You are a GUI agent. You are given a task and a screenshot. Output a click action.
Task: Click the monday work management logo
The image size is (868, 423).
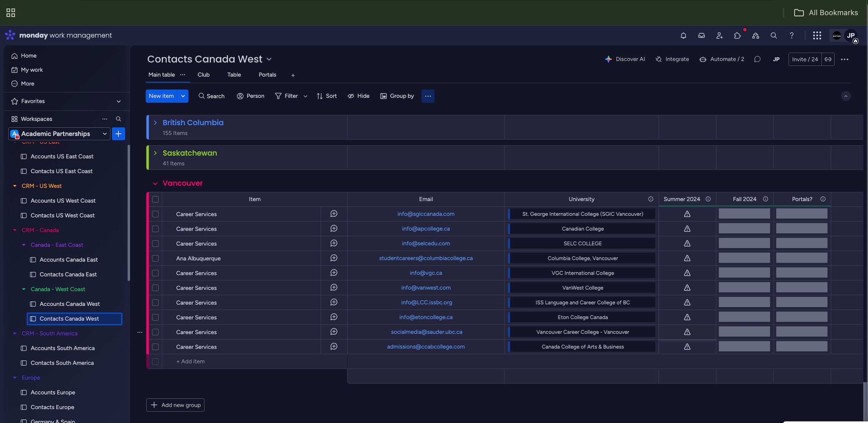[x=58, y=35]
